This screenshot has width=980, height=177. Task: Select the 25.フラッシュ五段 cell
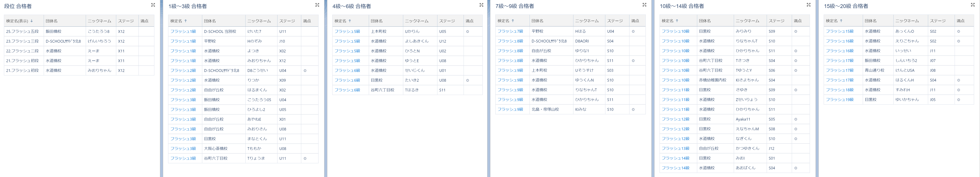24,32
